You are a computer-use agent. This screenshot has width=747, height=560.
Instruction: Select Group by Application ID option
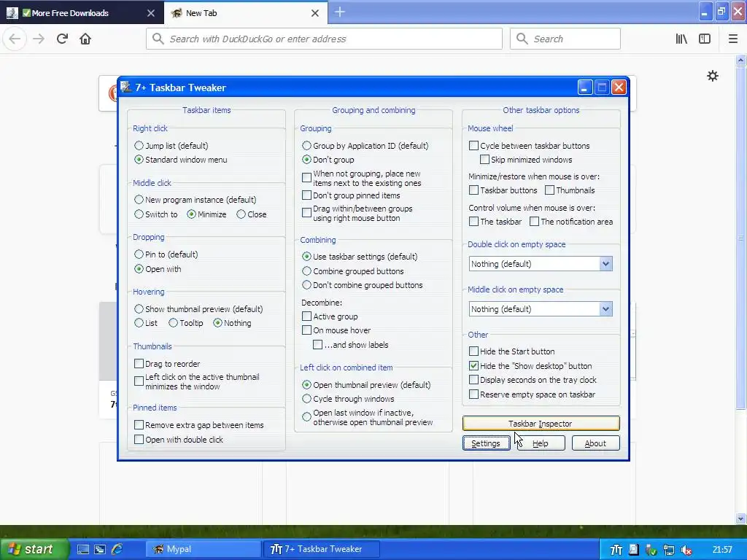[365, 146]
